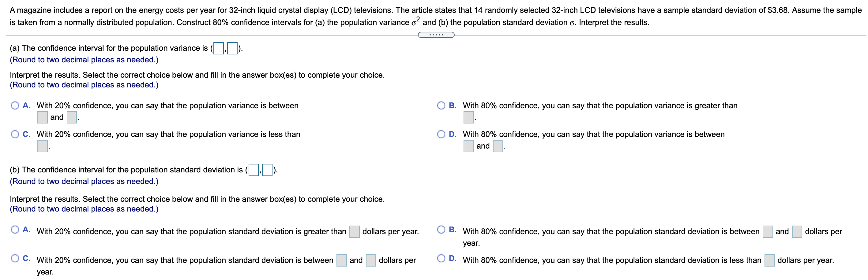Screen dimensions: 868x280
Task: Expand the dotted divider handle
Action: pyautogui.click(x=436, y=35)
